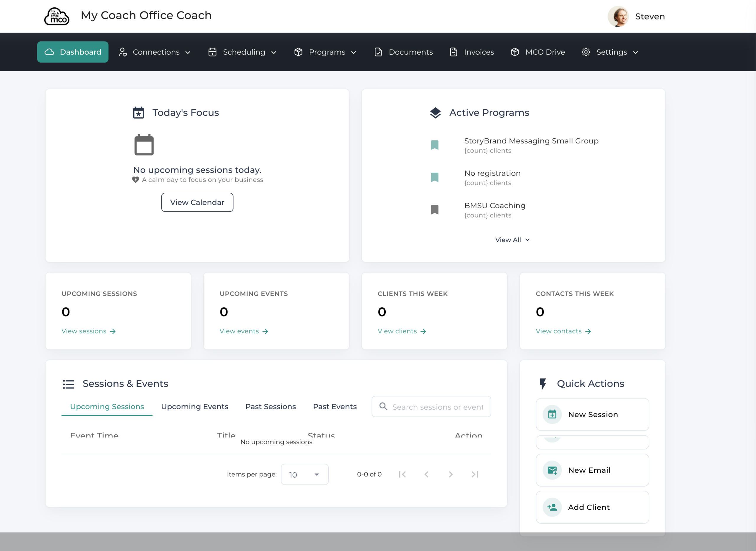Expand the Connections menu chevron

(188, 52)
